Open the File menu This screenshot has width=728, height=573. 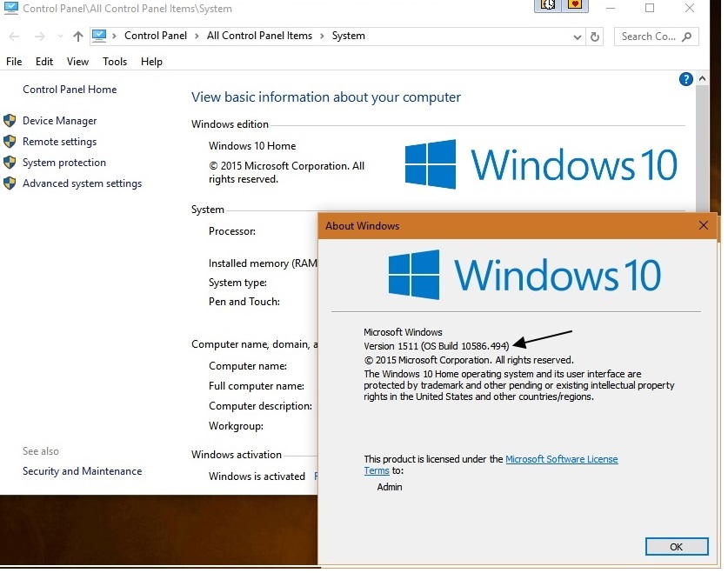coord(14,62)
